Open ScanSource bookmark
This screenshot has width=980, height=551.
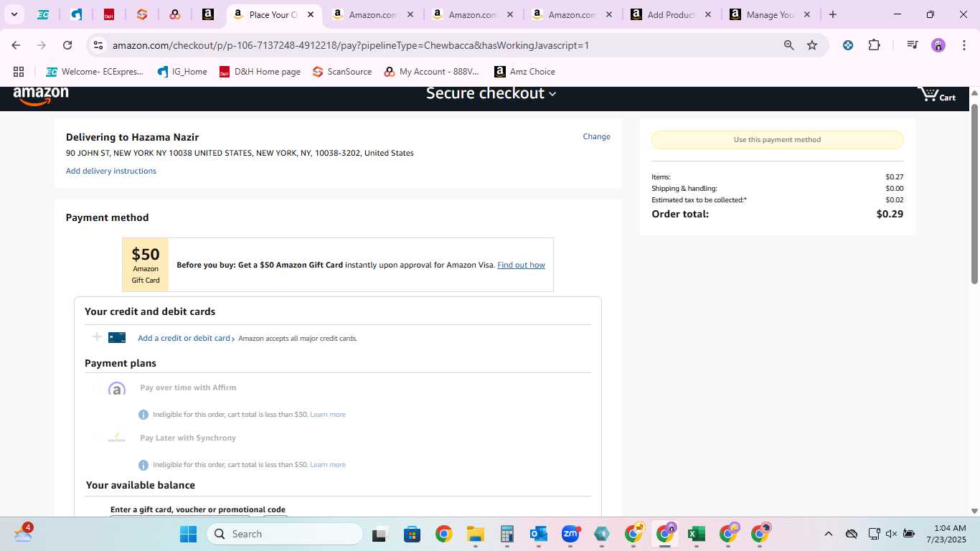[x=343, y=72]
